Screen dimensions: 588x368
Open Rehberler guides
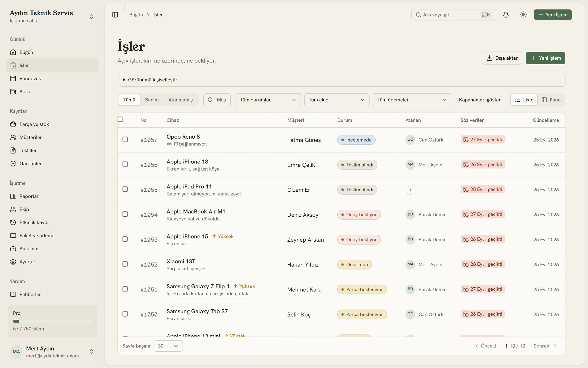[x=52, y=294]
